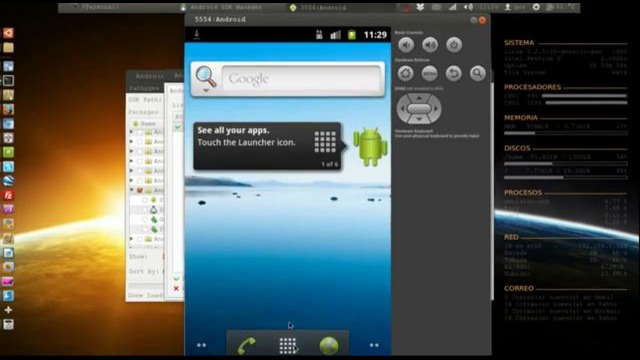Click the emulator Back hardware button
This screenshot has width=640, height=360.
click(453, 73)
